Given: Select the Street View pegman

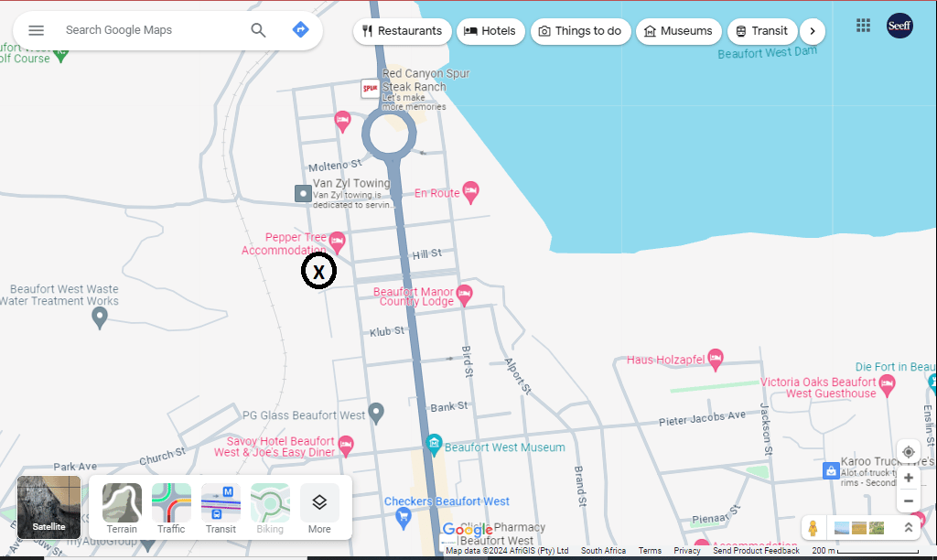Looking at the screenshot, I should [x=813, y=528].
